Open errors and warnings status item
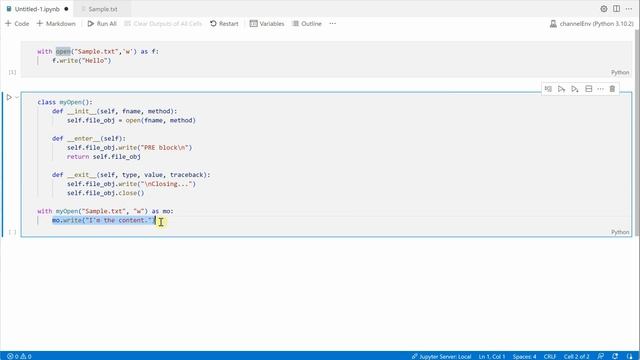The width and height of the screenshot is (640, 360). point(19,356)
